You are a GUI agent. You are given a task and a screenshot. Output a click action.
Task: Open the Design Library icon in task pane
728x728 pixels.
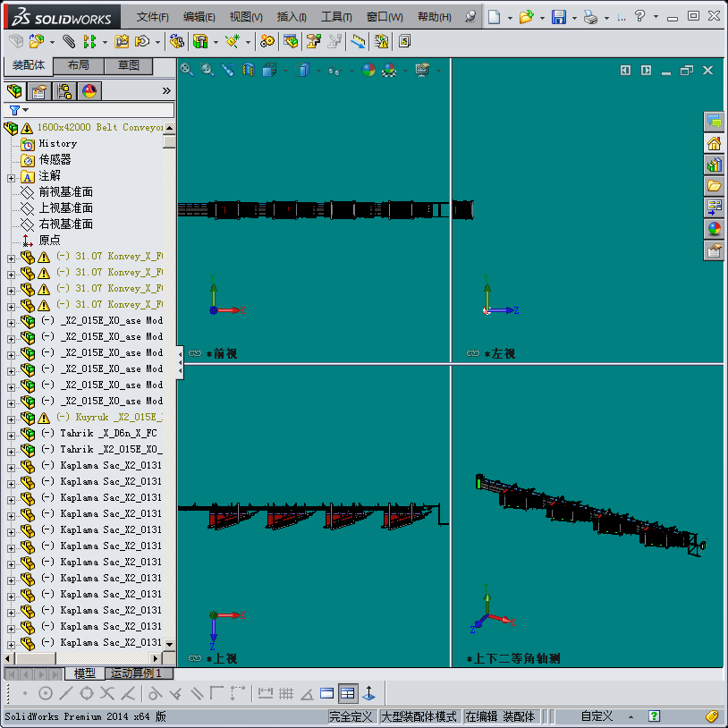click(x=714, y=165)
